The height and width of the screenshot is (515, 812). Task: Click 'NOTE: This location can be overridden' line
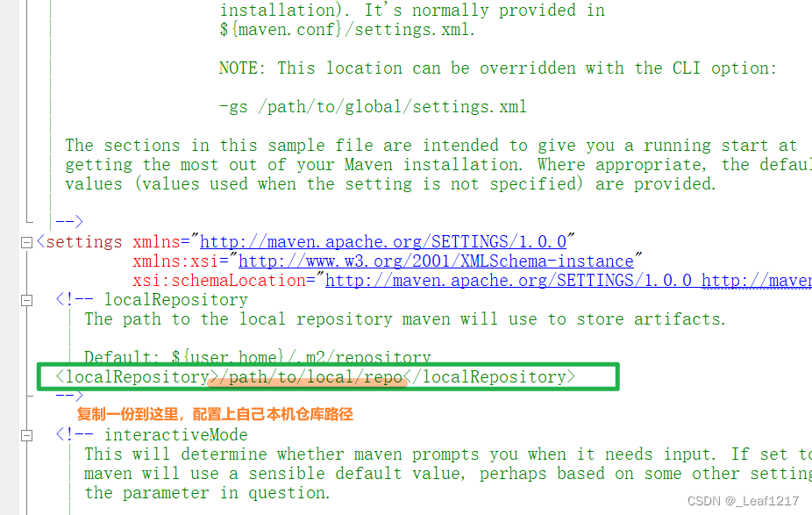tap(498, 68)
